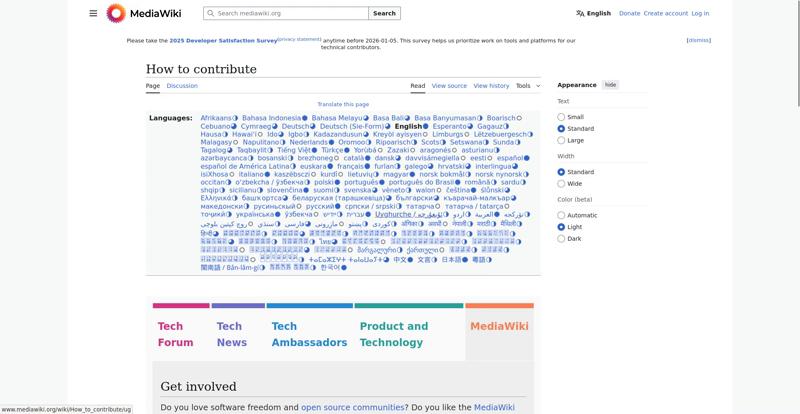Screen dimensions: 800x414
Task: Click translation progress icon after français
Action: tap(369, 166)
